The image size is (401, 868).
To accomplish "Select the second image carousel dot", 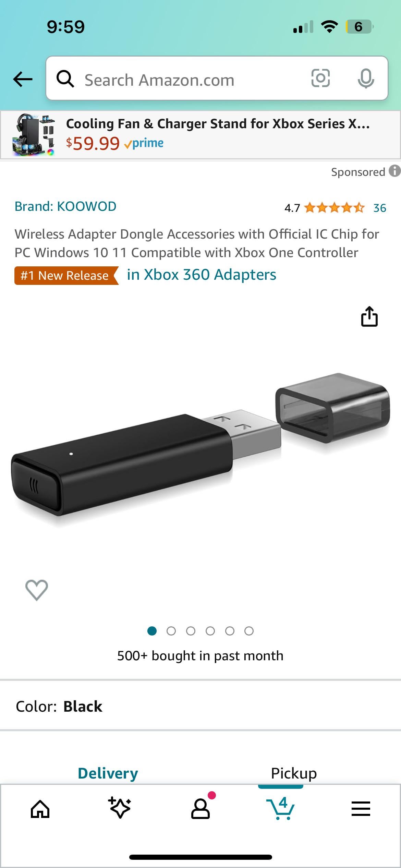I will click(x=171, y=631).
